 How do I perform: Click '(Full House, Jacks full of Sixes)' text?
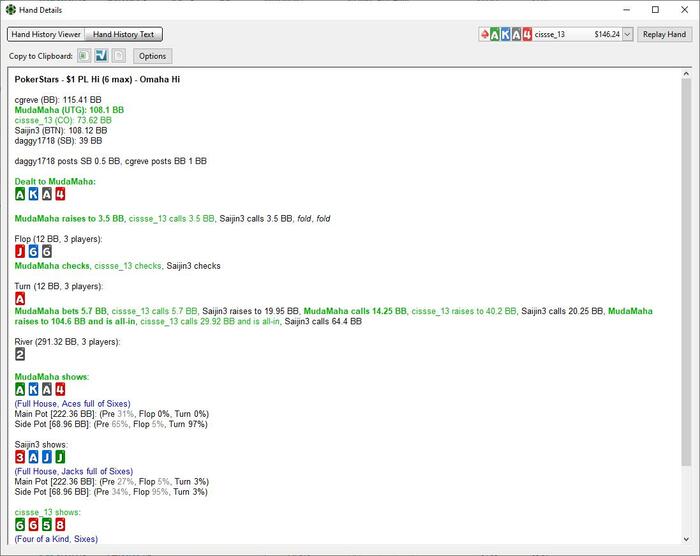point(74,472)
